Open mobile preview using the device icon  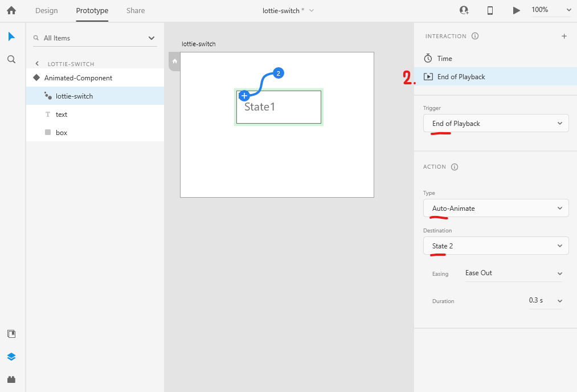coord(489,10)
